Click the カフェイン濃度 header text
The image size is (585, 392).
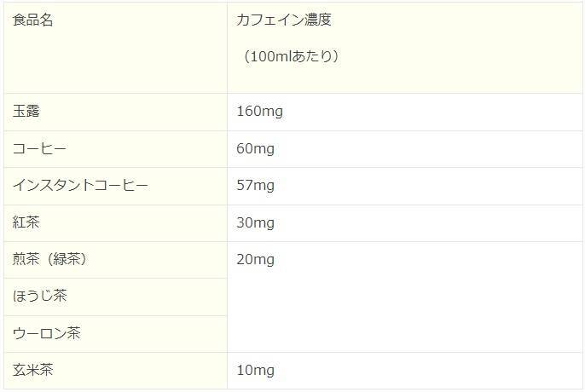283,20
